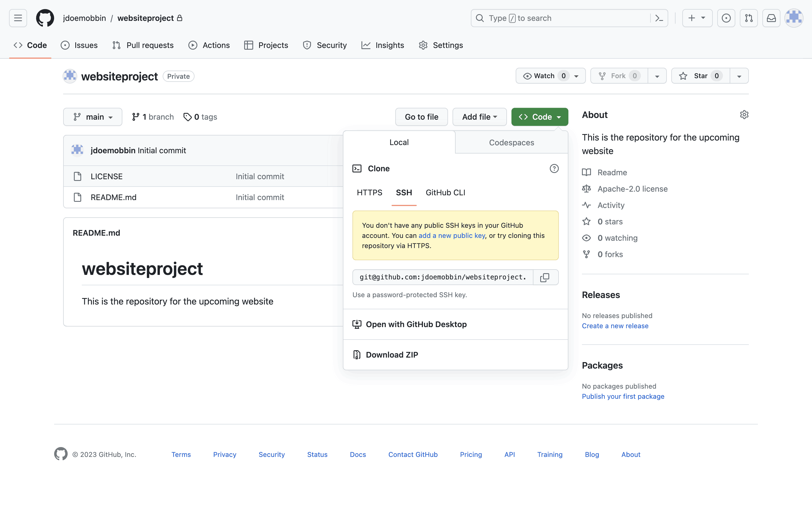
Task: Open the Security tab
Action: point(325,45)
